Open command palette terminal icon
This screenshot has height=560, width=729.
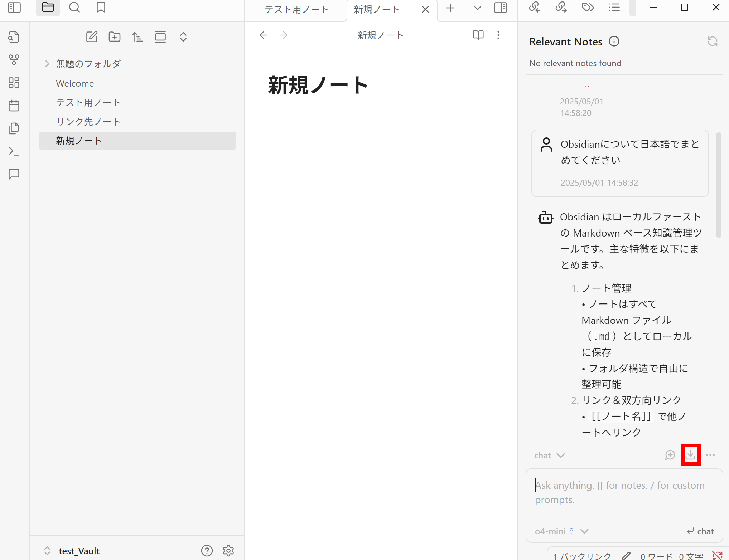pos(14,151)
